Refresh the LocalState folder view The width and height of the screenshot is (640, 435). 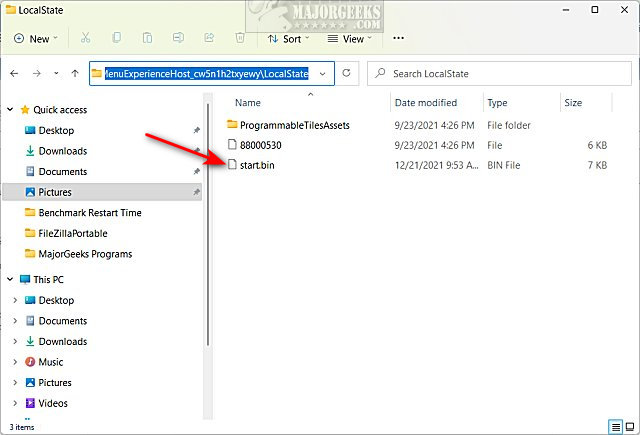347,73
